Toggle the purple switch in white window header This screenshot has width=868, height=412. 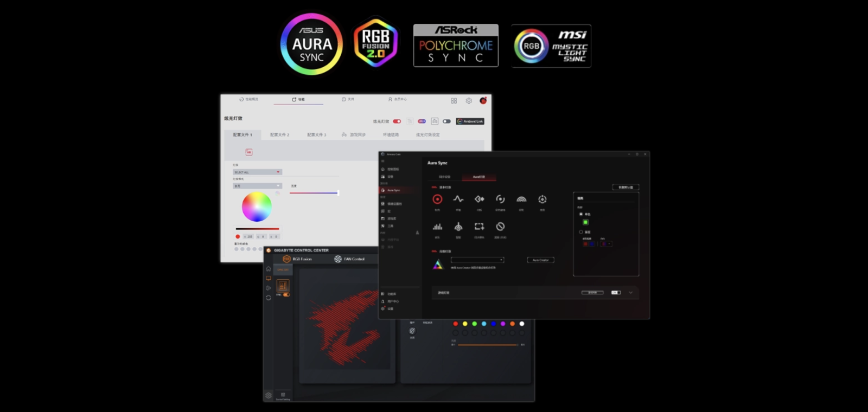coord(422,121)
